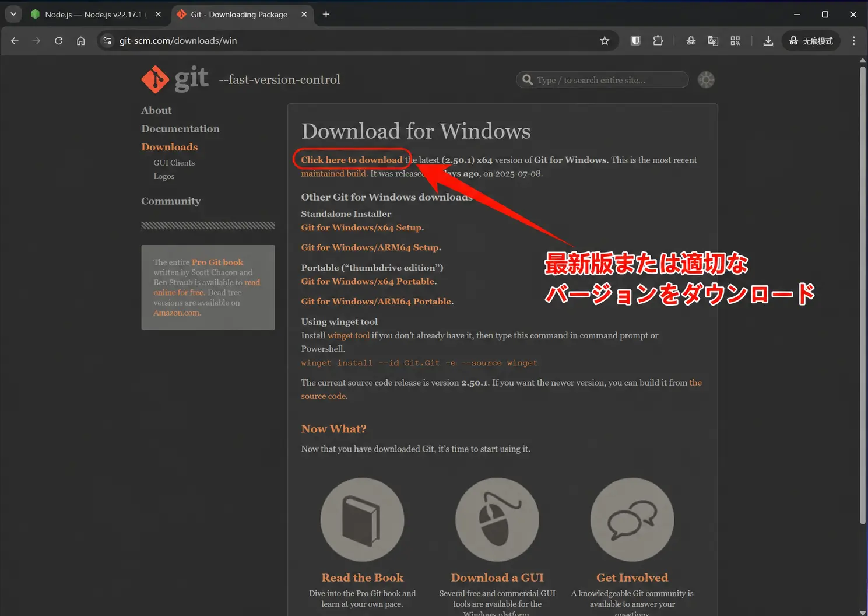Screen dimensions: 868x616
Task: Click the Download for Windows heading
Action: tap(416, 131)
